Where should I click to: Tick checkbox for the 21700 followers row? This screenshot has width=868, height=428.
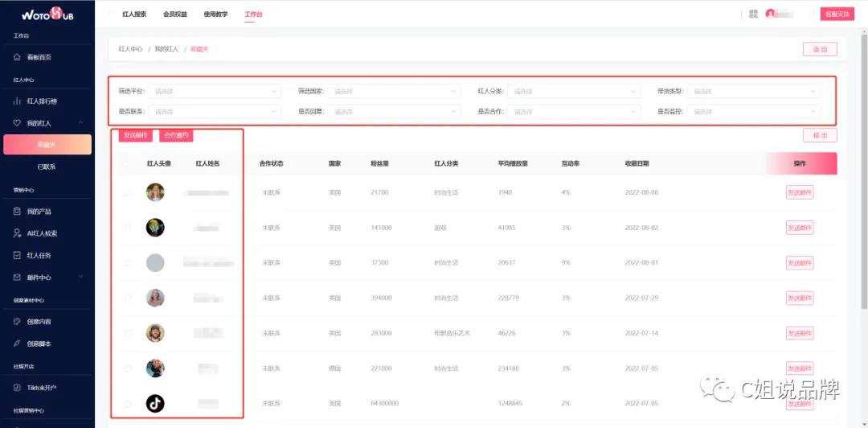pyautogui.click(x=128, y=192)
